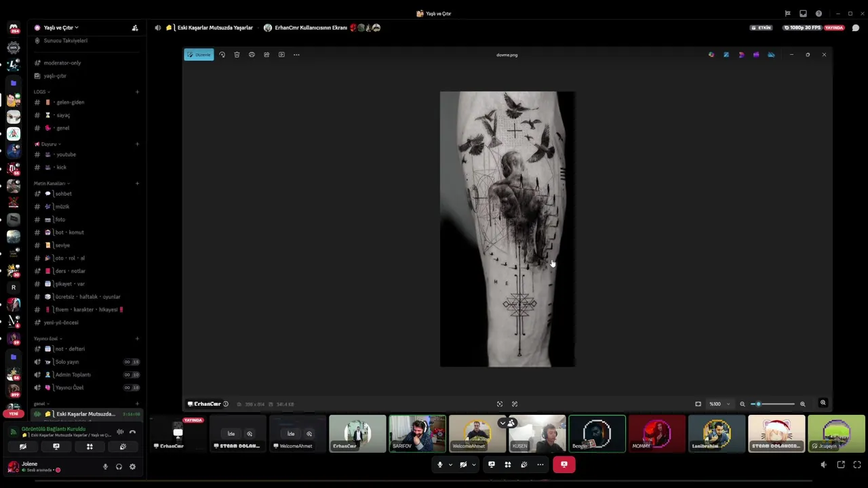This screenshot has width=868, height=488.
Task: Open the bot-komut text channel
Action: pyautogui.click(x=87, y=232)
